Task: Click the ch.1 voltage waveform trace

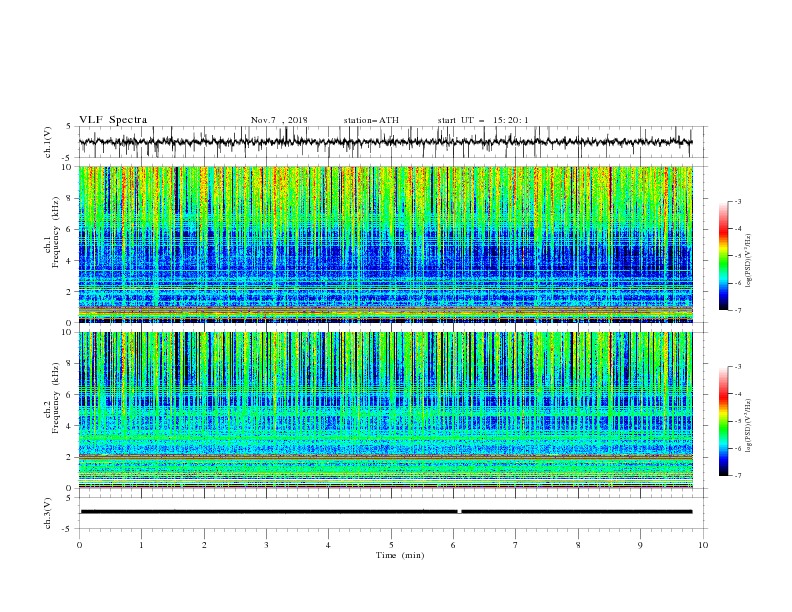Action: pos(385,142)
